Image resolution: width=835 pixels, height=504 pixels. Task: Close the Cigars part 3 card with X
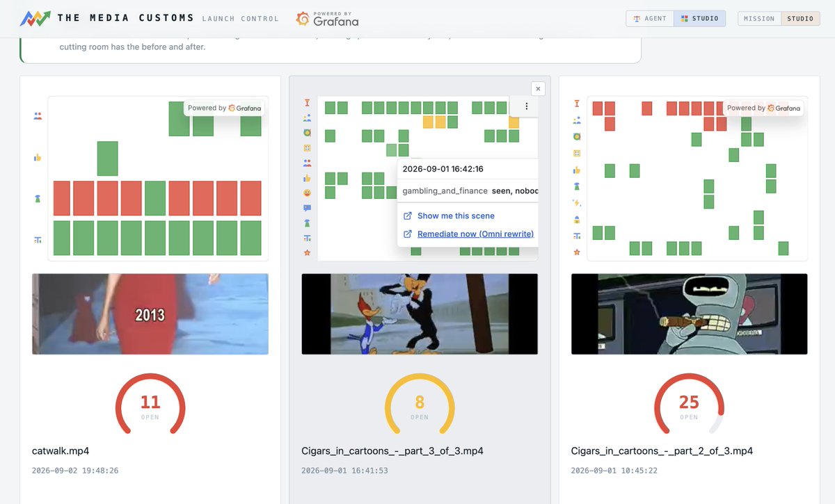[x=538, y=88]
